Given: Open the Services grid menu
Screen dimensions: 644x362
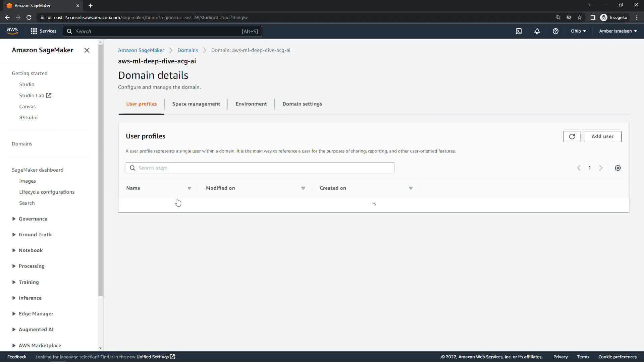Looking at the screenshot, I should (43, 31).
